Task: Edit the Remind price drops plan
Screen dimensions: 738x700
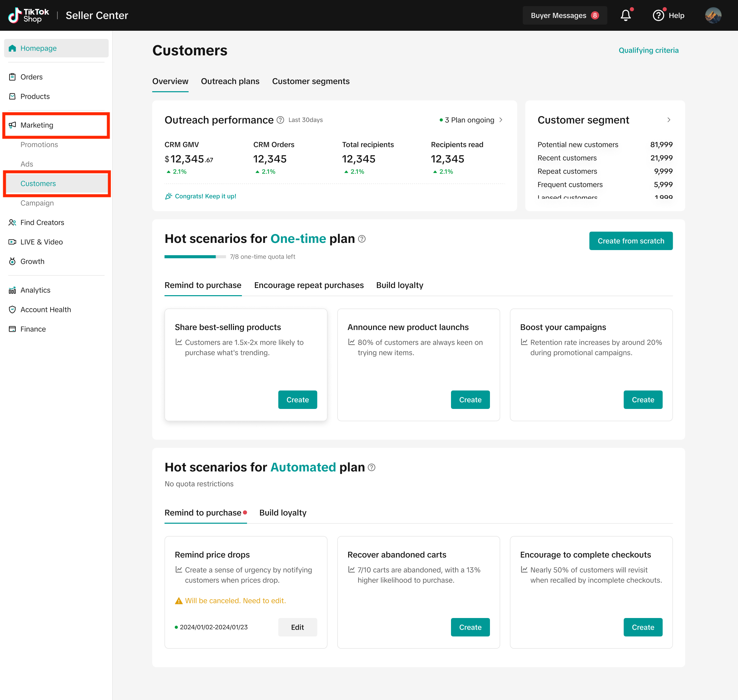Action: [x=297, y=627]
